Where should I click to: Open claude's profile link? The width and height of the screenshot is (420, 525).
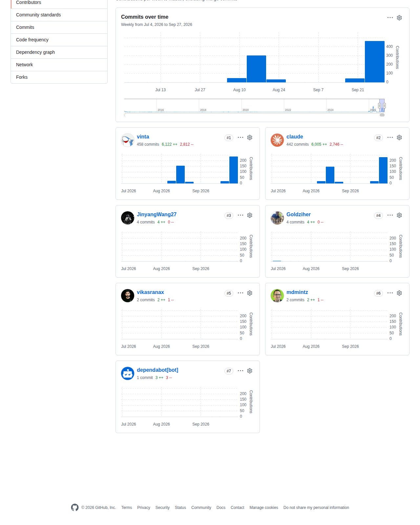pos(295,137)
